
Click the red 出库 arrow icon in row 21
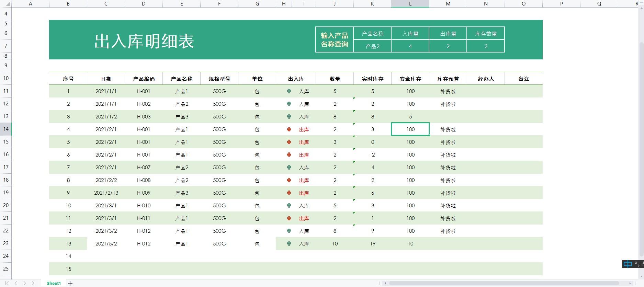click(x=289, y=218)
